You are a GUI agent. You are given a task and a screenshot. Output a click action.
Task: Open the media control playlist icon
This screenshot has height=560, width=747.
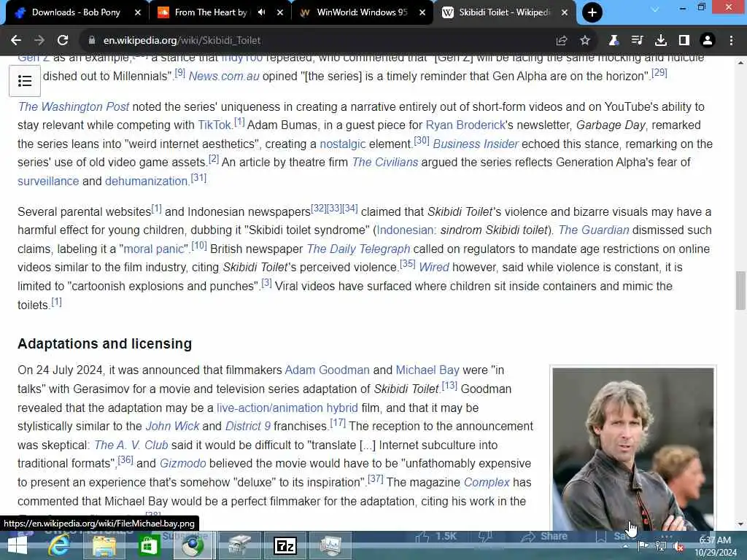click(637, 41)
